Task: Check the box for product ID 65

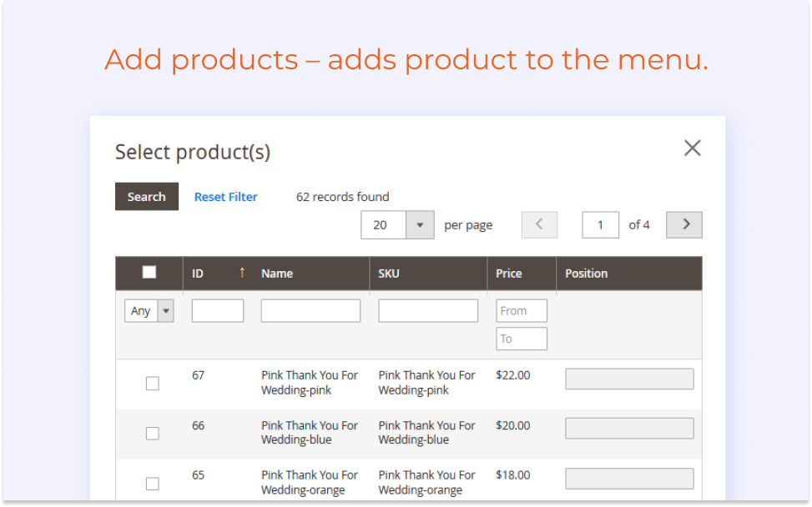Action: pos(152,483)
